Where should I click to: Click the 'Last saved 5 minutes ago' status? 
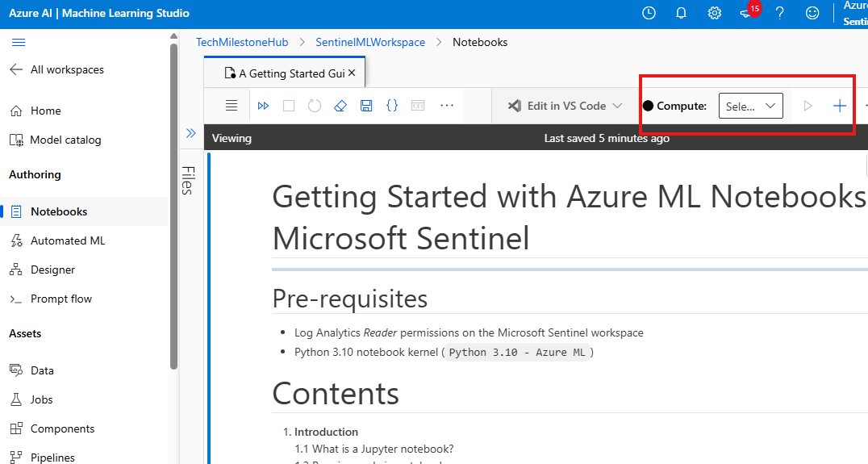point(607,139)
